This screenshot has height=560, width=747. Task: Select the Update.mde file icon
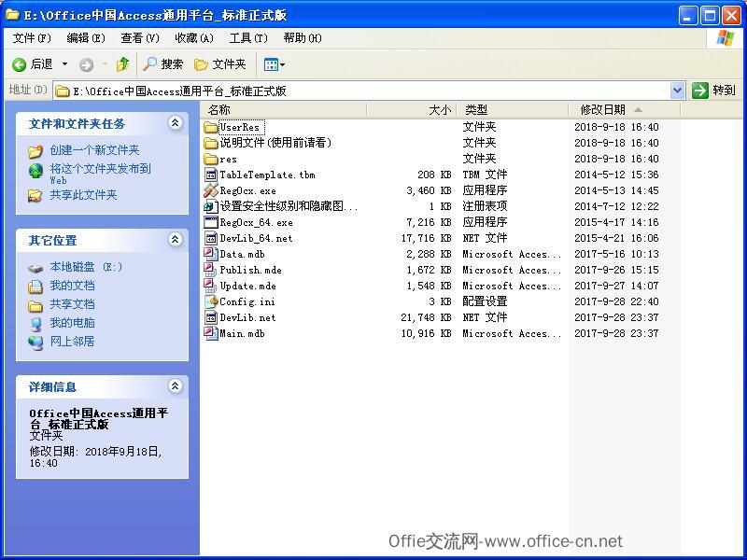click(x=211, y=286)
